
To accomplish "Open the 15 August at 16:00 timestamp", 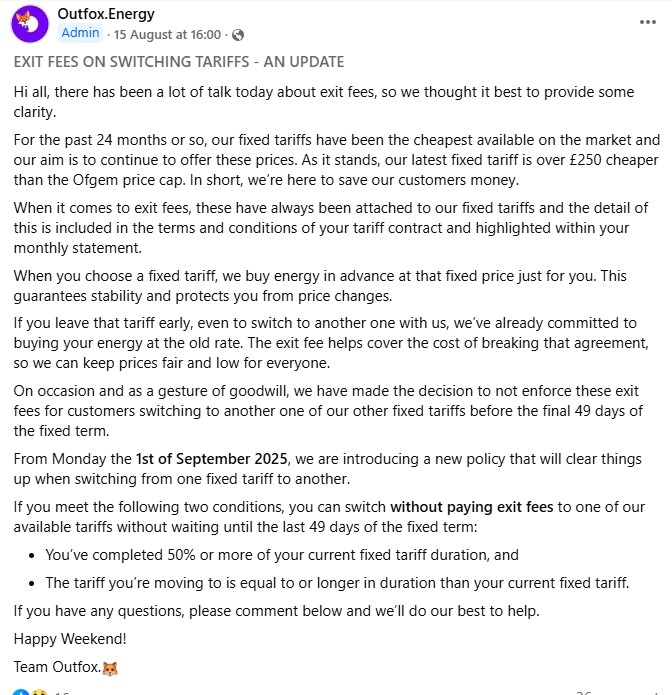I will point(167,35).
